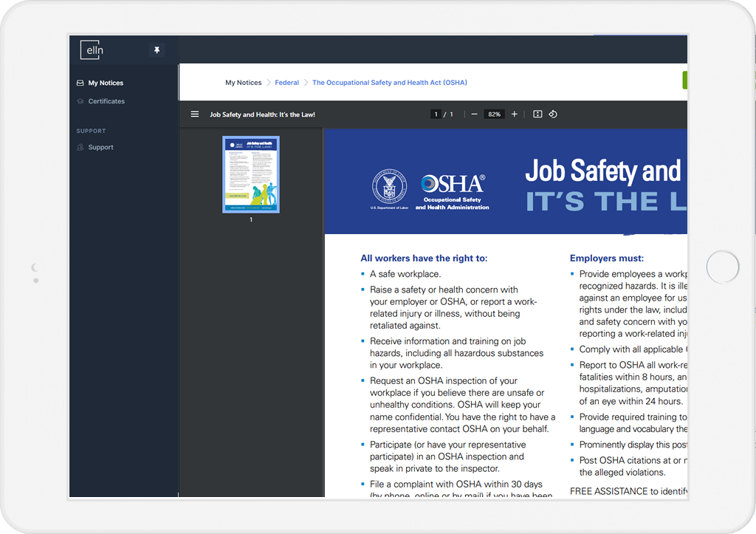Click the Support headset icon
Viewport: 756px width, 534px height.
[80, 147]
